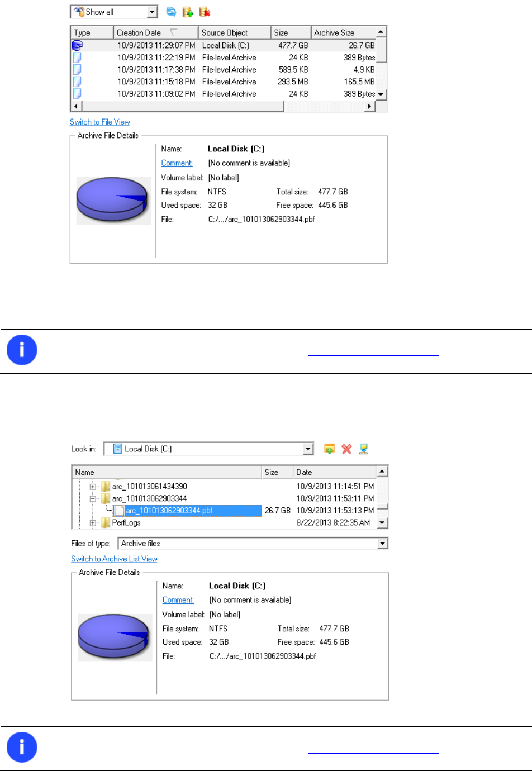Click the map network drive icon

363,449
